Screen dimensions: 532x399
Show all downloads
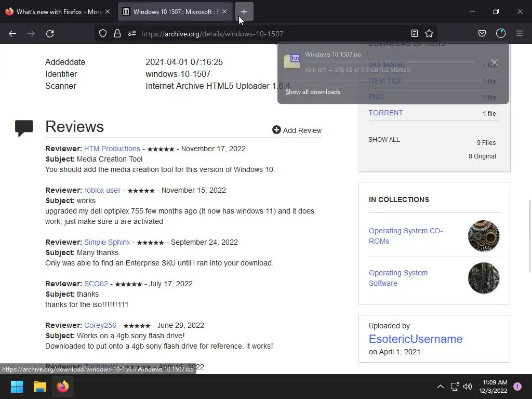[313, 92]
